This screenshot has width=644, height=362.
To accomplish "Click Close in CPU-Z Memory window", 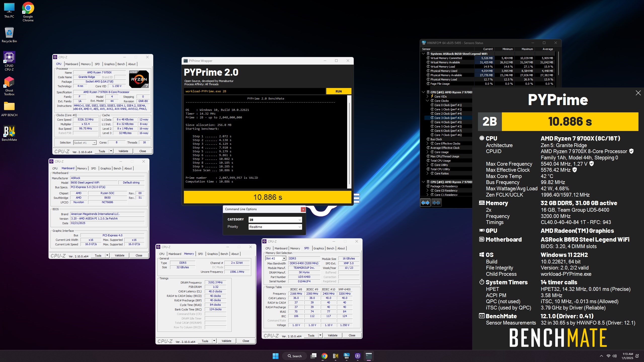I will coord(246,341).
